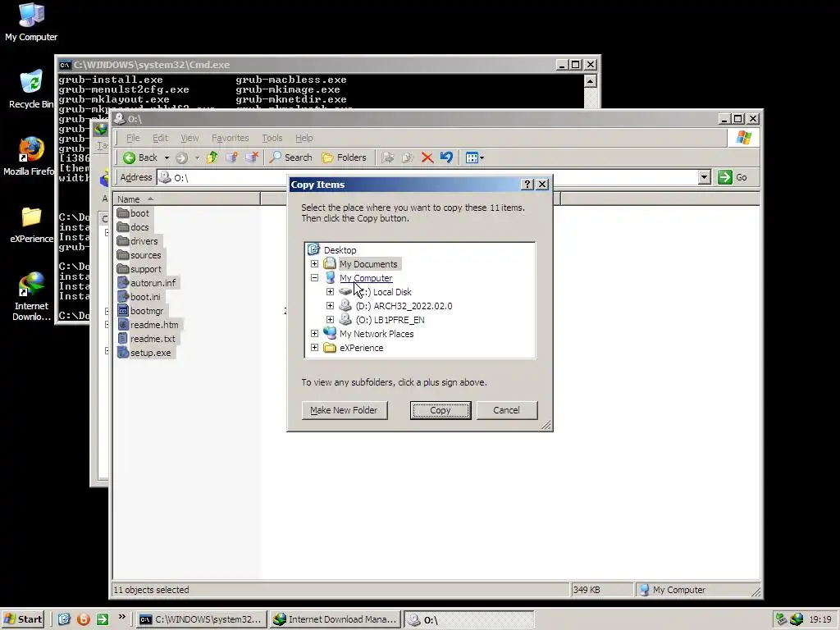This screenshot has height=630, width=840.
Task: Select the readme.htm file
Action: click(x=148, y=325)
